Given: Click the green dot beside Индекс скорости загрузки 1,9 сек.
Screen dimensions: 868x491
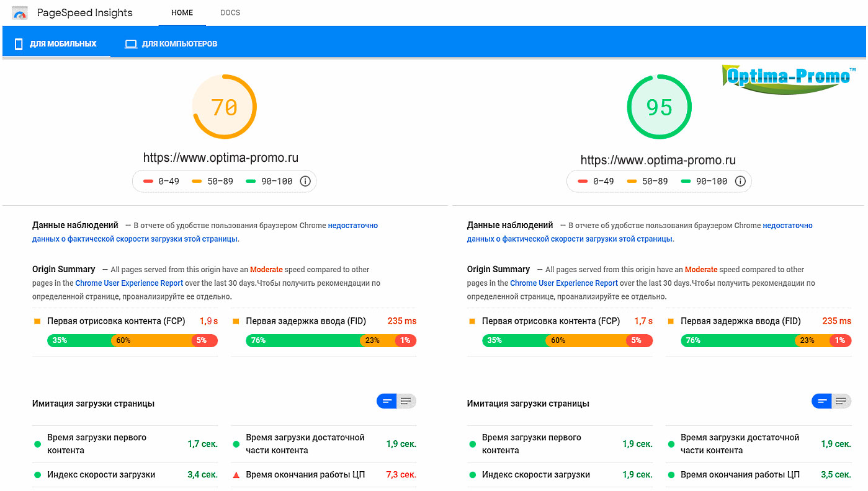Looking at the screenshot, I should (x=472, y=475).
